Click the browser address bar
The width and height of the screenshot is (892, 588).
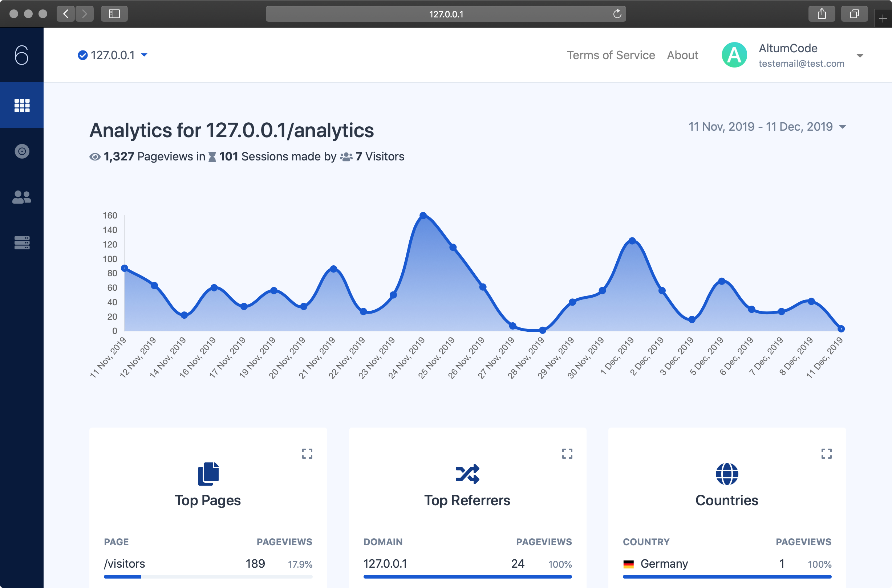pyautogui.click(x=445, y=14)
